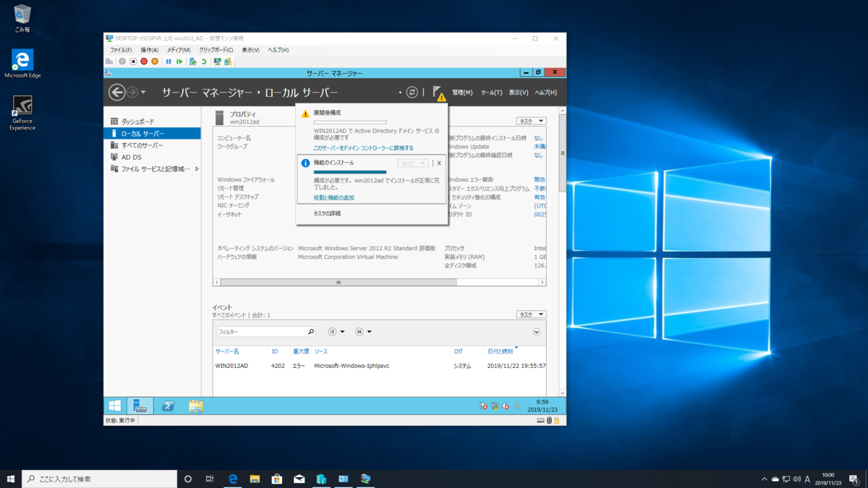868x488 pixels.
Task: Click the Enhanced Session toolbar icon
Action: click(x=217, y=61)
